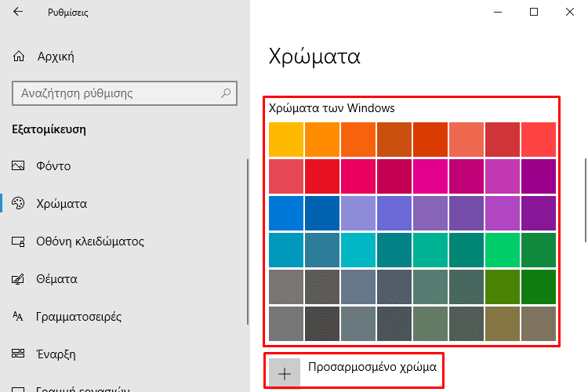Open Έναρξη settings
Screen dimensions: 588x392
tap(56, 354)
